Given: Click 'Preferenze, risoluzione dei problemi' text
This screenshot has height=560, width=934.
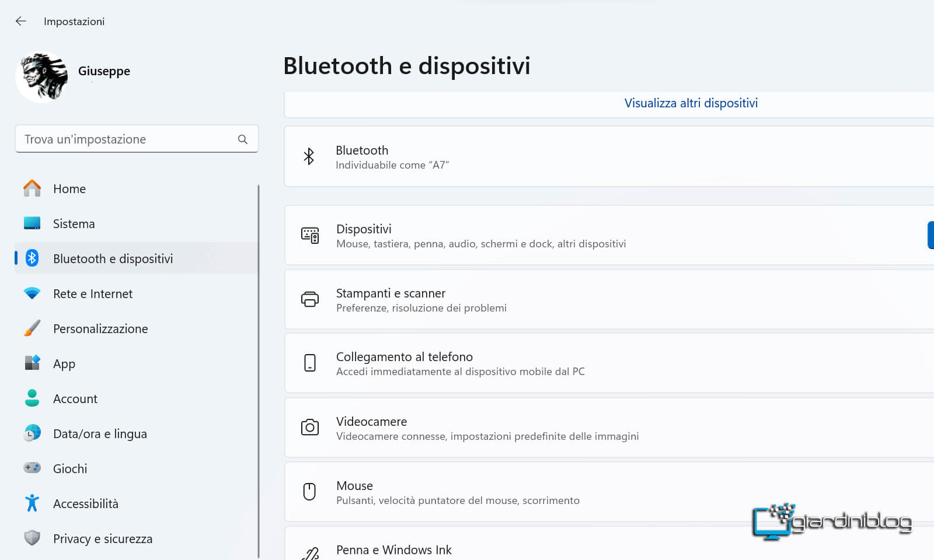Looking at the screenshot, I should [x=421, y=308].
